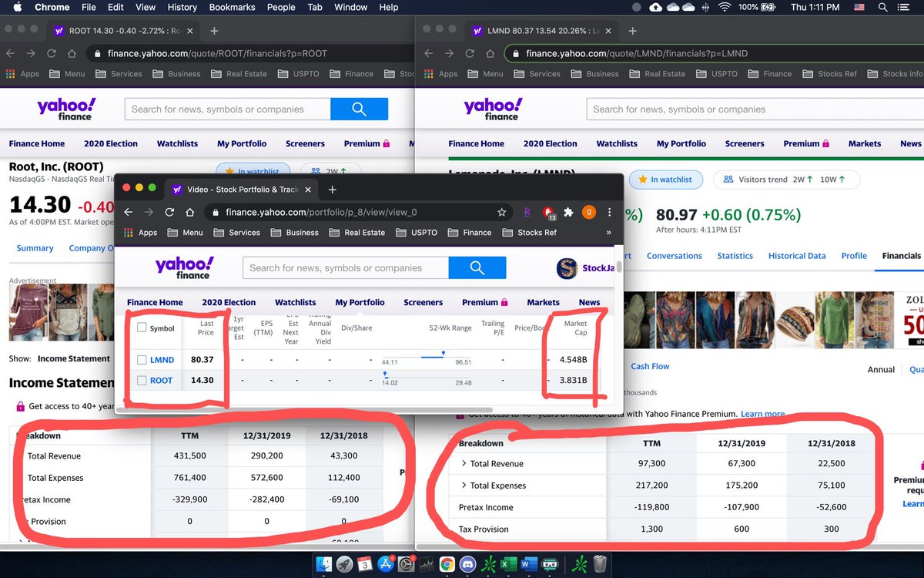Click the Cash Flow link in LMND window
924x578 pixels.
pos(650,366)
